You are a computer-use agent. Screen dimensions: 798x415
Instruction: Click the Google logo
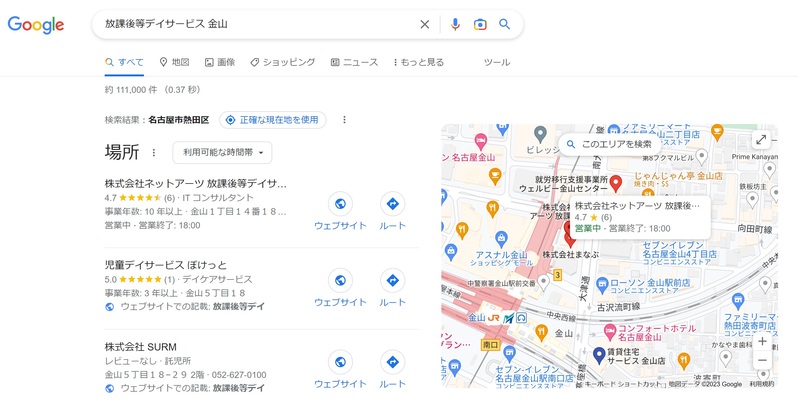pyautogui.click(x=36, y=24)
